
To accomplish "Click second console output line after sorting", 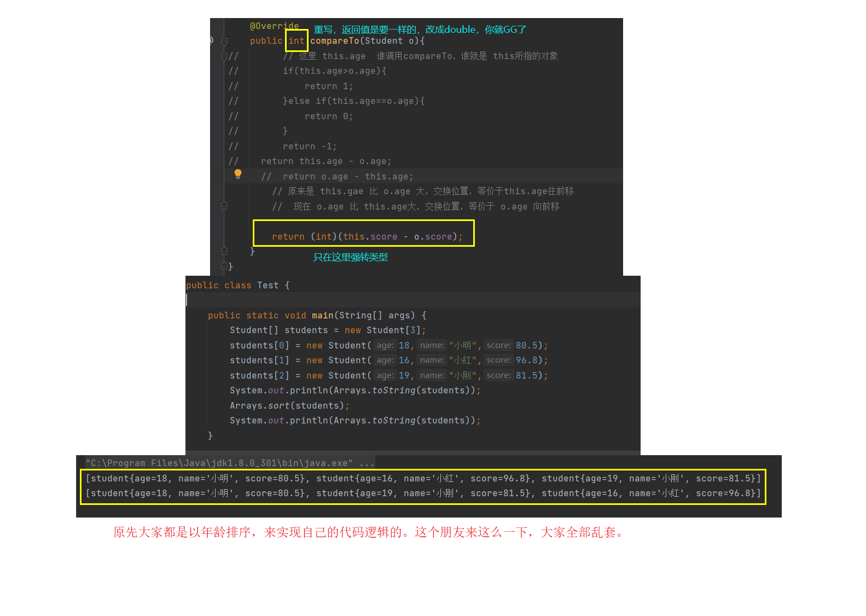I will (x=423, y=493).
